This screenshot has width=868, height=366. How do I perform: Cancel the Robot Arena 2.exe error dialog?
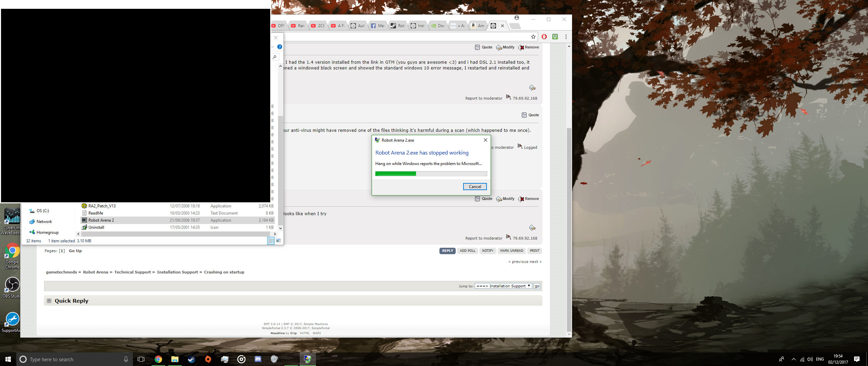tap(475, 187)
